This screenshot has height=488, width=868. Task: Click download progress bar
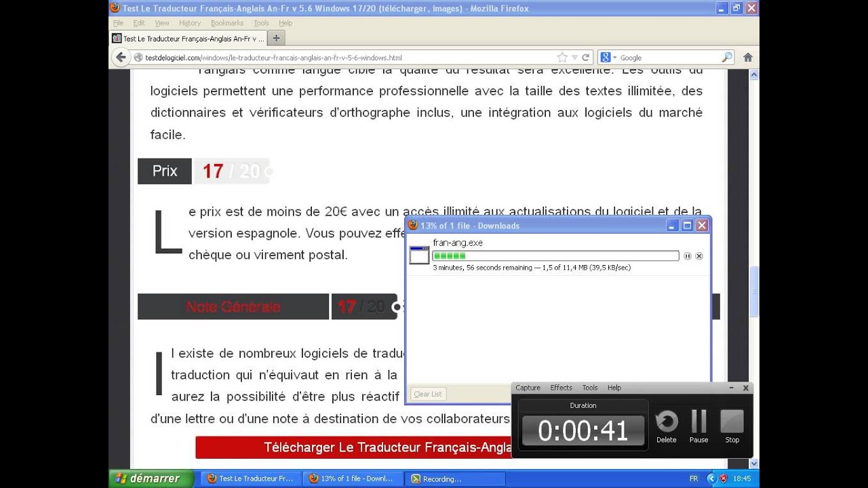coord(555,256)
